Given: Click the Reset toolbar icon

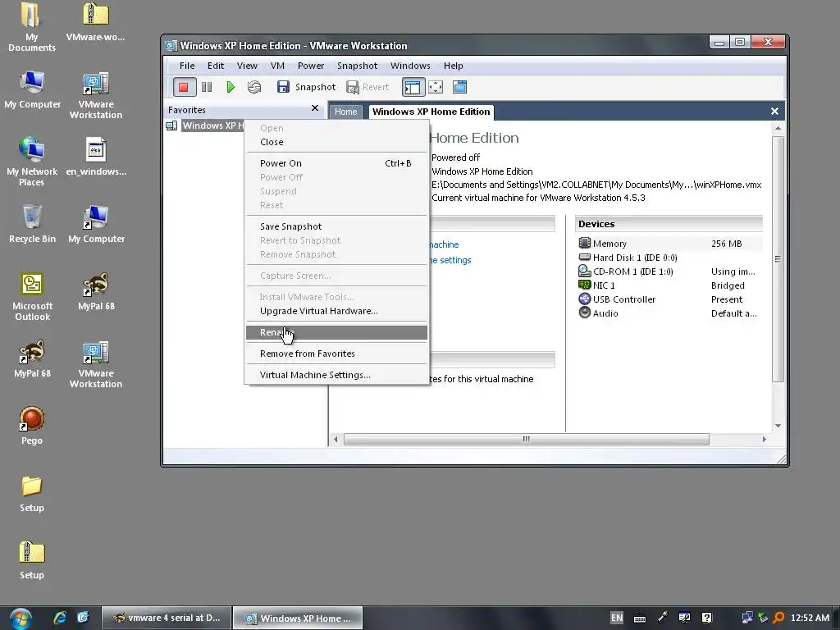Looking at the screenshot, I should [x=254, y=87].
